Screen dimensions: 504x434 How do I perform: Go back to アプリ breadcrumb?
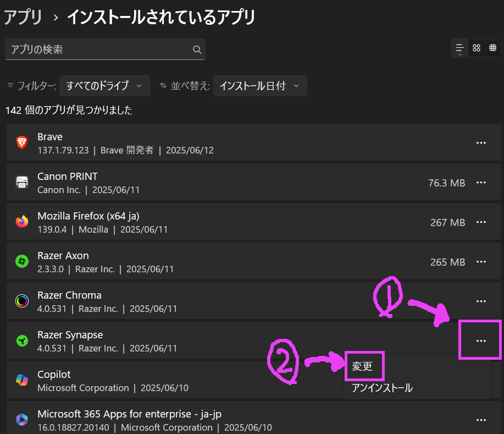(x=23, y=17)
